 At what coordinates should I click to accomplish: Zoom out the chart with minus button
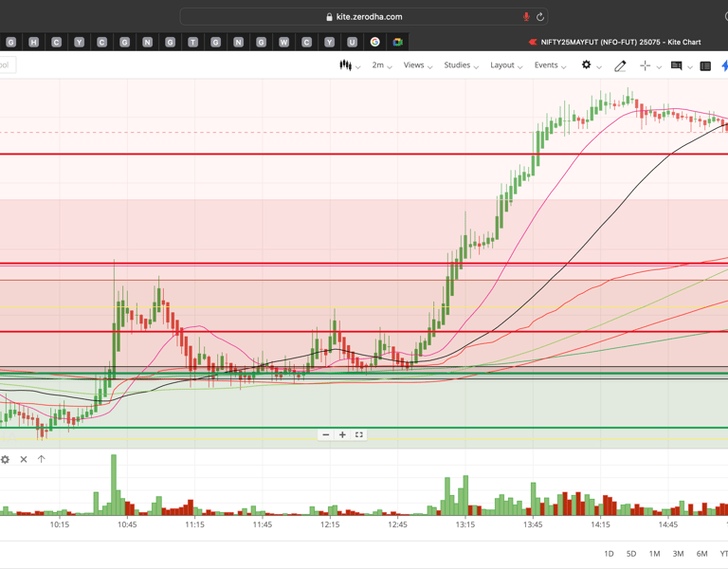coord(326,434)
